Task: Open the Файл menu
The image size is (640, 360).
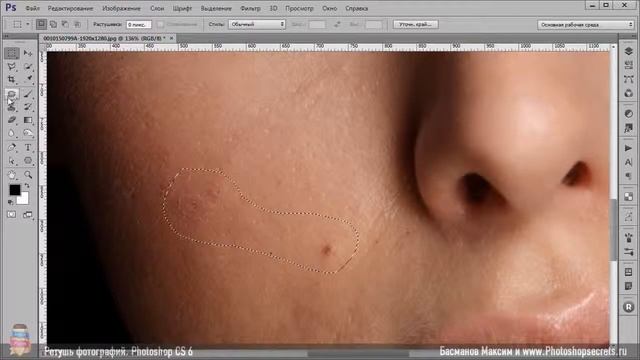Action: tap(32, 8)
